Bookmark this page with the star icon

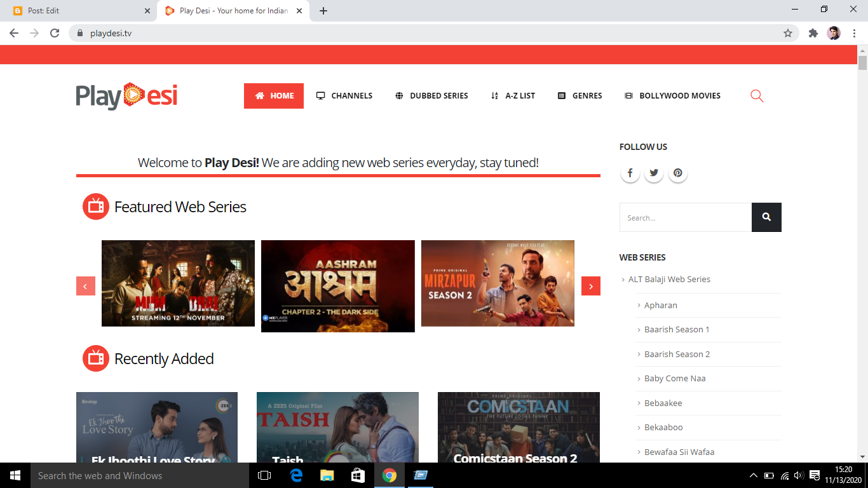[x=788, y=33]
